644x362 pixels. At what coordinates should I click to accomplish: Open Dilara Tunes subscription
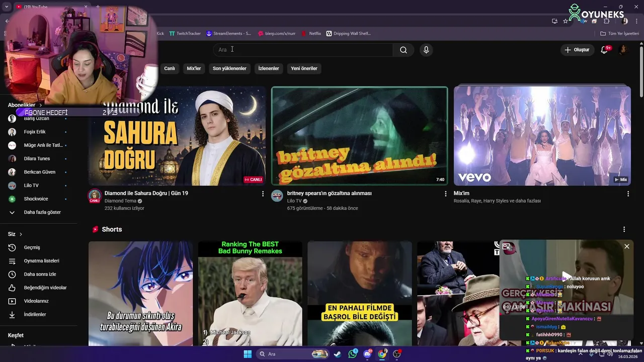pyautogui.click(x=38, y=158)
